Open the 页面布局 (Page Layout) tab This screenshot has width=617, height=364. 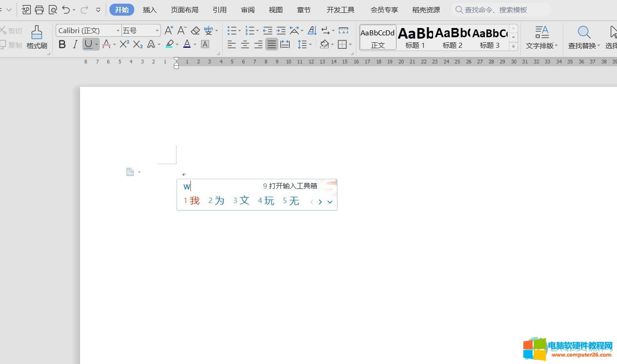tap(184, 10)
